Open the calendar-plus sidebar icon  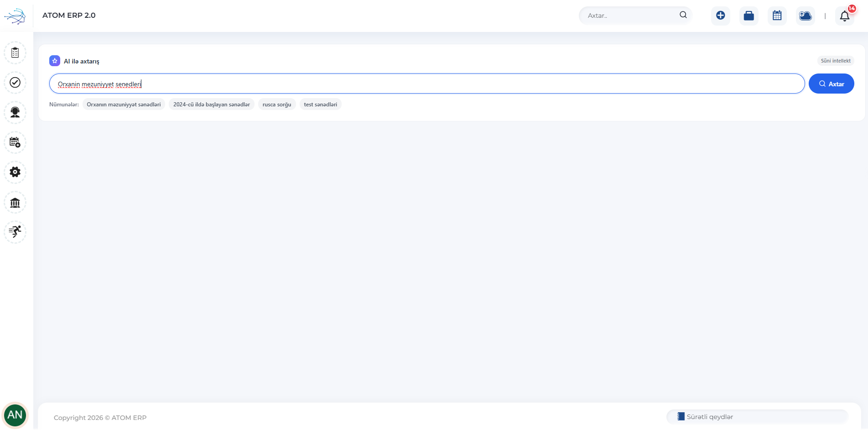click(15, 142)
